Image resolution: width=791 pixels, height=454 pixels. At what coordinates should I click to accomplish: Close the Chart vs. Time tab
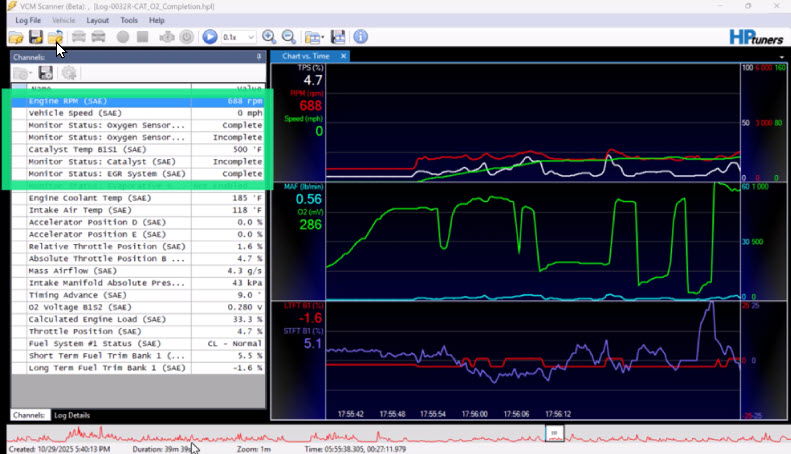pos(344,56)
